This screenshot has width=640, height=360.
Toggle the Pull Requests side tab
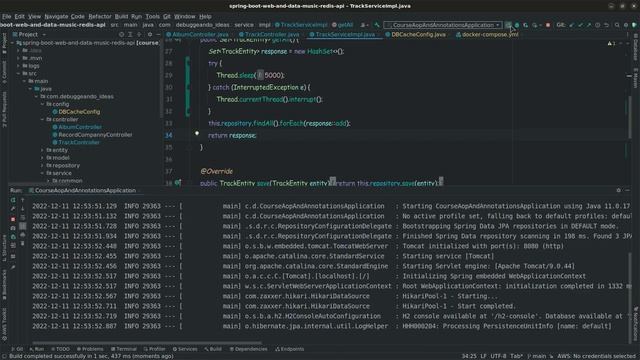(4, 109)
